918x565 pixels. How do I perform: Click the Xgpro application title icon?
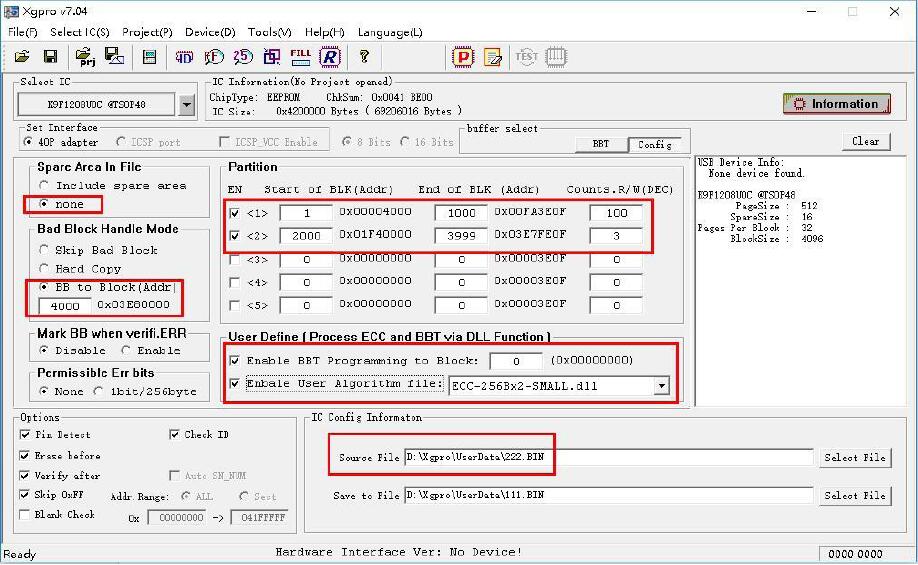coord(11,11)
